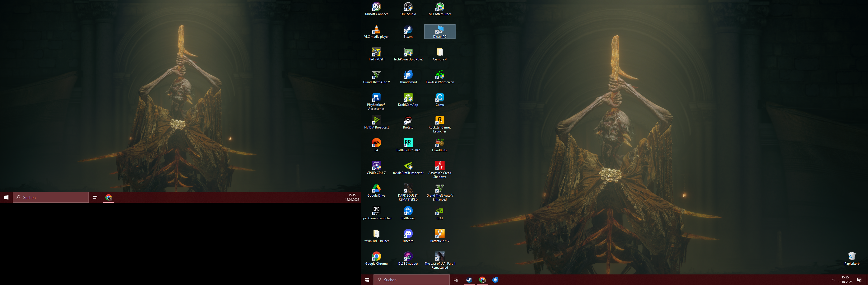Click the Dieser PC desktop icon
The height and width of the screenshot is (285, 868).
click(439, 30)
